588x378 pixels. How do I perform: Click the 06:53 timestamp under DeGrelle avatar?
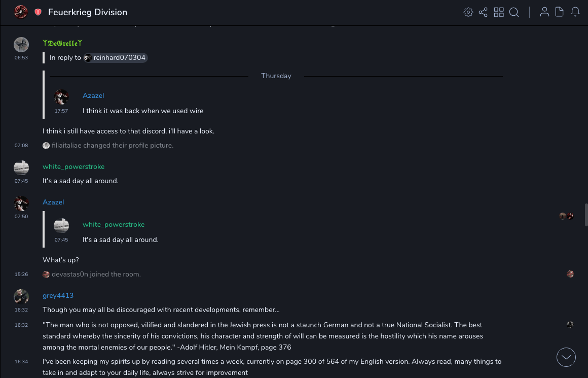tap(21, 58)
